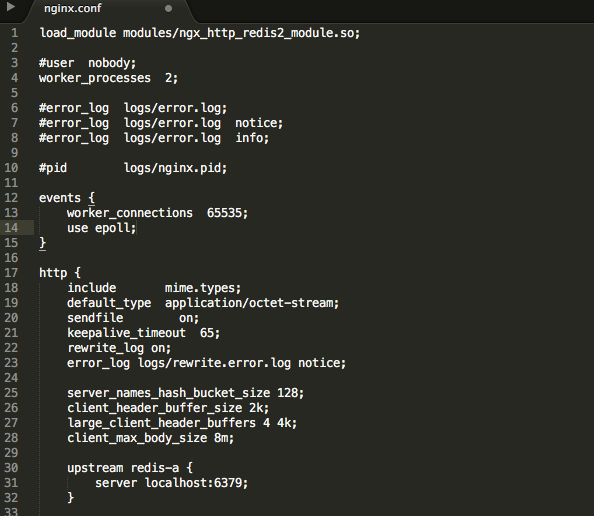Click client_max_body_size 8m line

(x=151, y=438)
